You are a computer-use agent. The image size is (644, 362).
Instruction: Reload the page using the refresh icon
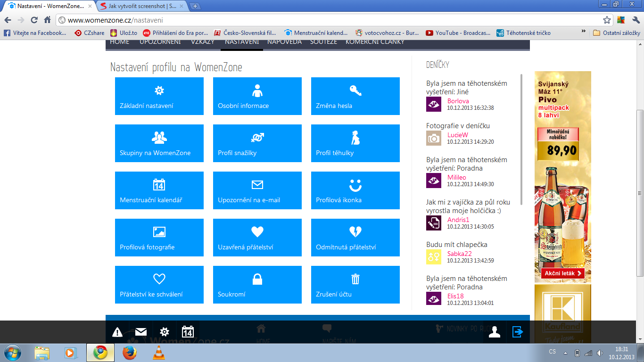click(x=34, y=20)
